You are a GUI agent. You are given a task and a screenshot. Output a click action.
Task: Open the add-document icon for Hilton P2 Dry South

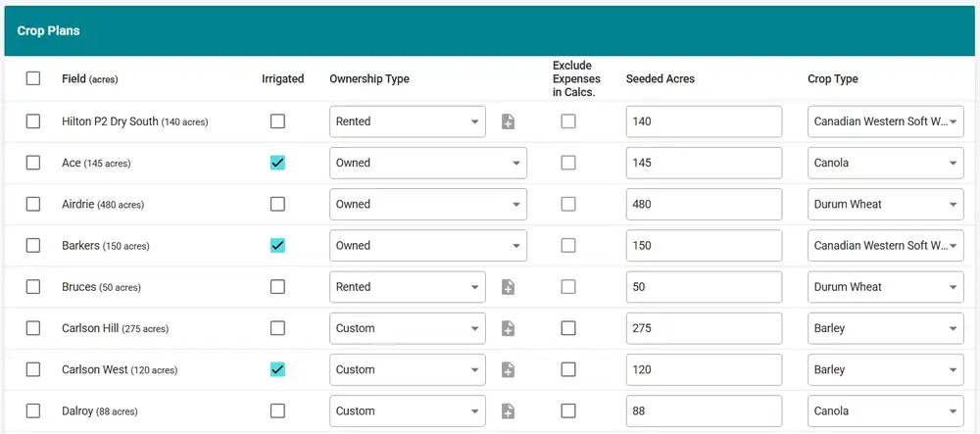508,121
